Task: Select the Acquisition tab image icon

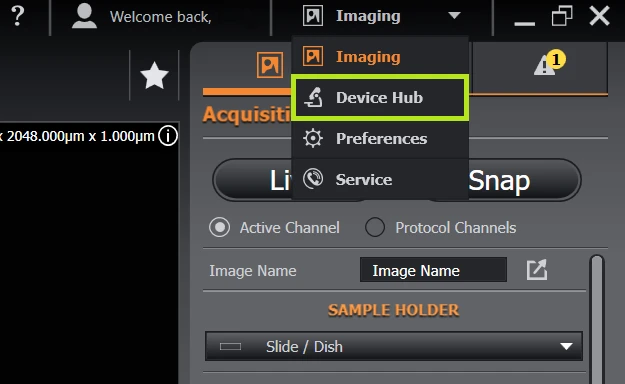Action: pyautogui.click(x=270, y=65)
